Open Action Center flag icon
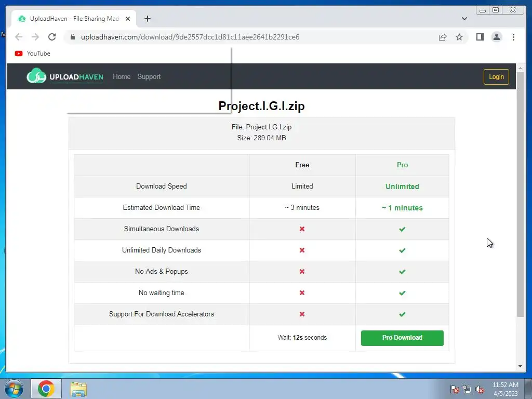This screenshot has width=532, height=399. click(454, 390)
